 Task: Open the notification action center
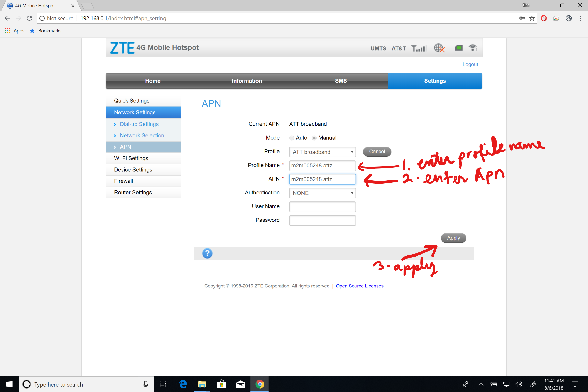pos(575,384)
